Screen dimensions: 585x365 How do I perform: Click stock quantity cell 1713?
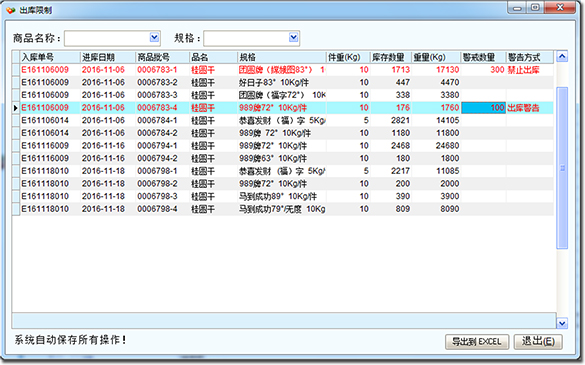point(391,70)
